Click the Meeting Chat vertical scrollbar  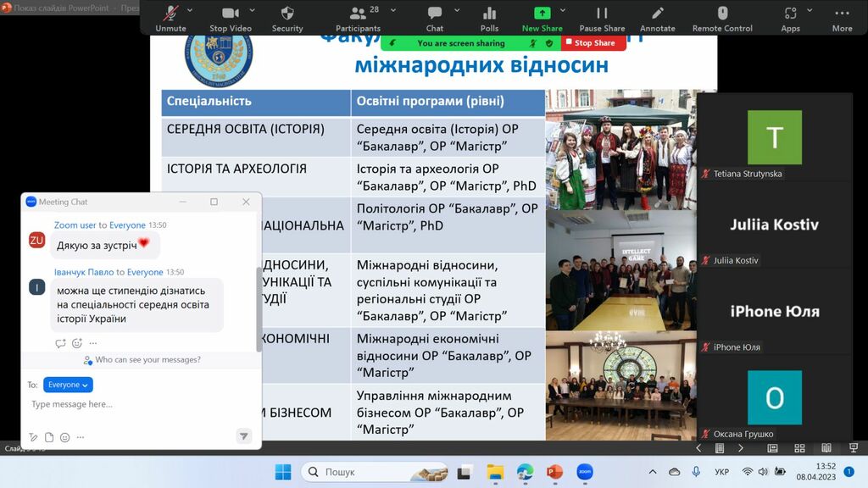coord(259,309)
